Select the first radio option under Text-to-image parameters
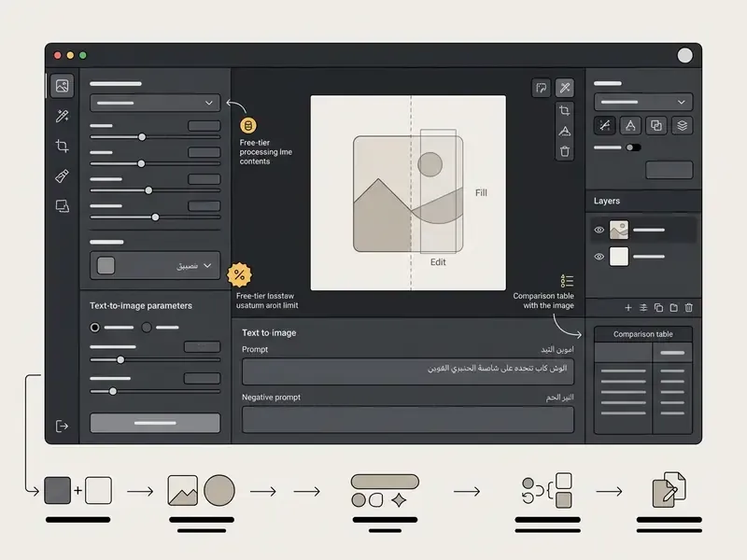The height and width of the screenshot is (560, 747). pos(95,328)
